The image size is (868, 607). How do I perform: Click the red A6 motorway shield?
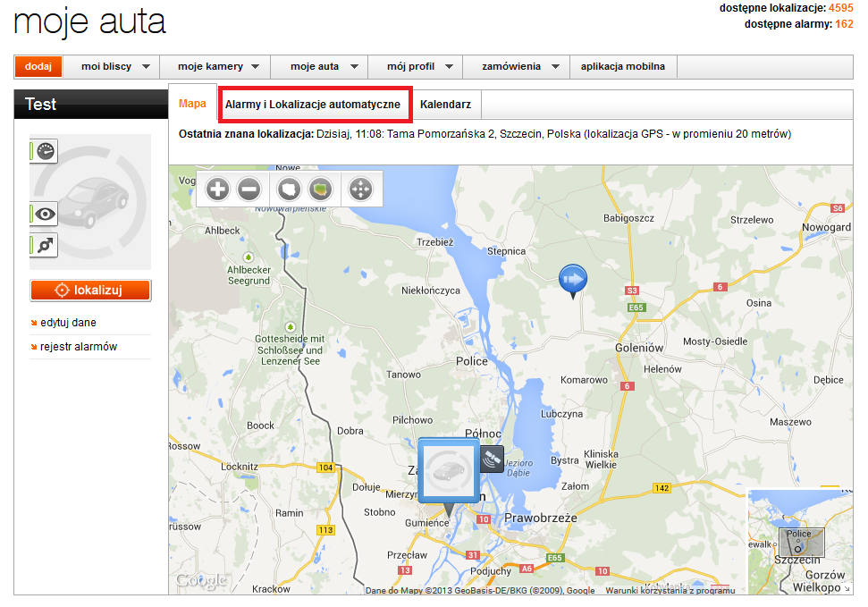tap(527, 569)
